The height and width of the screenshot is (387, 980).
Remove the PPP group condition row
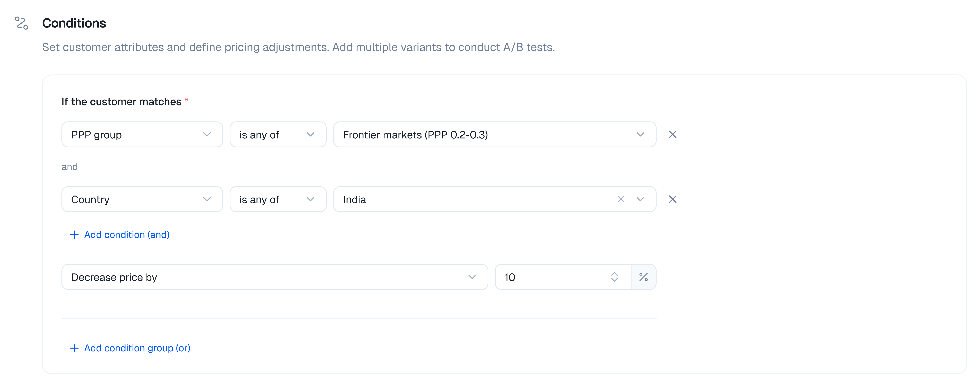tap(672, 134)
